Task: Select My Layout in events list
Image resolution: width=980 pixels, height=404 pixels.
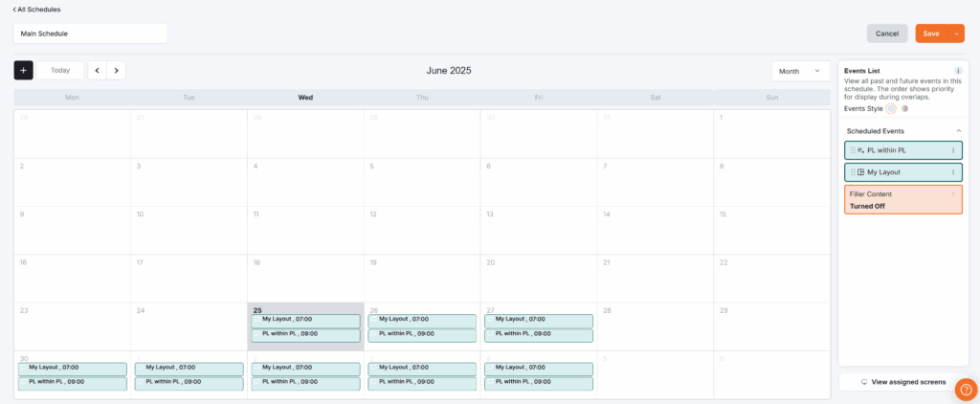Action: pos(903,172)
